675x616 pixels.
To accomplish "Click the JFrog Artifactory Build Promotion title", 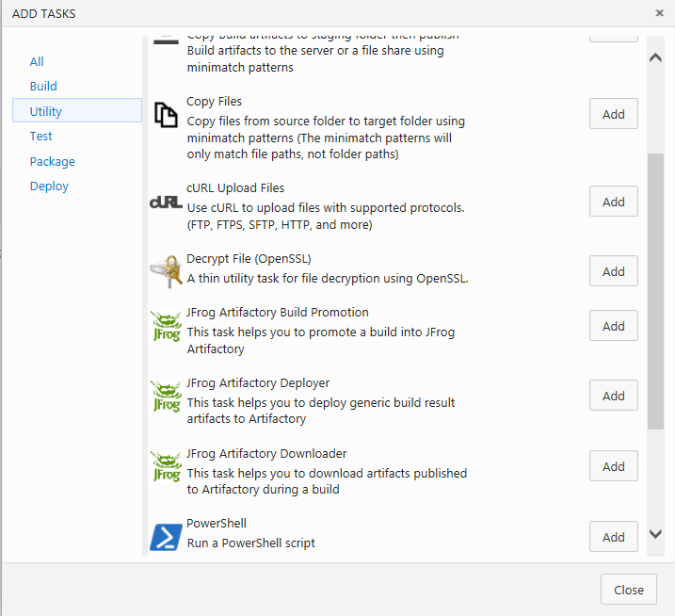I will tap(278, 313).
